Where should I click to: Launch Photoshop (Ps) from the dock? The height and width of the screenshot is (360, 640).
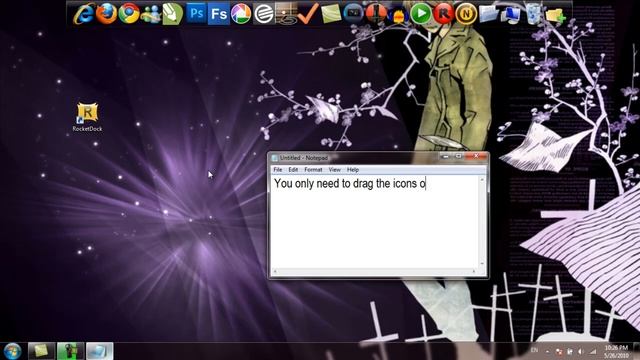pos(196,13)
